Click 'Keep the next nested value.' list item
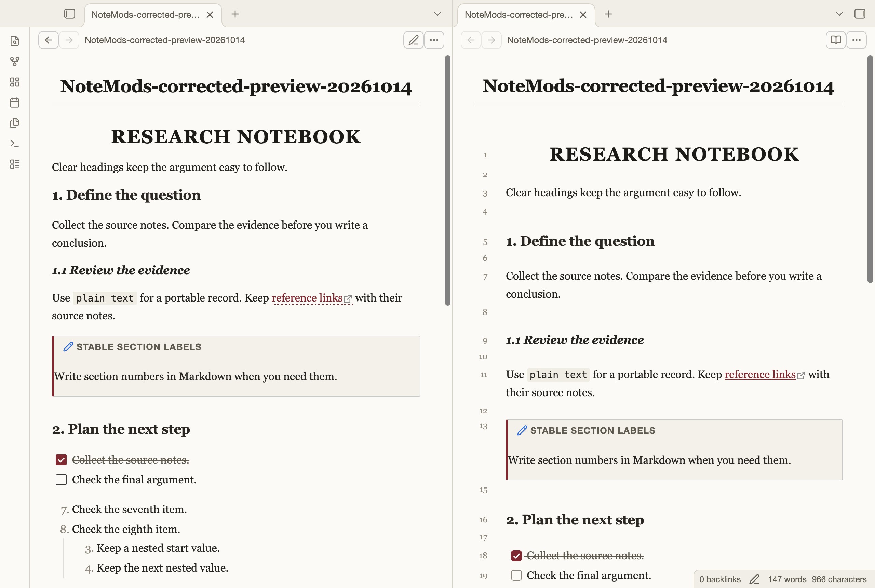875x588 pixels. (x=162, y=568)
